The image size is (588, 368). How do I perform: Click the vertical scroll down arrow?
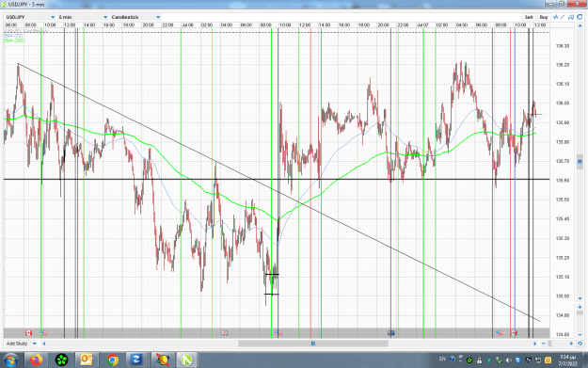(x=580, y=298)
